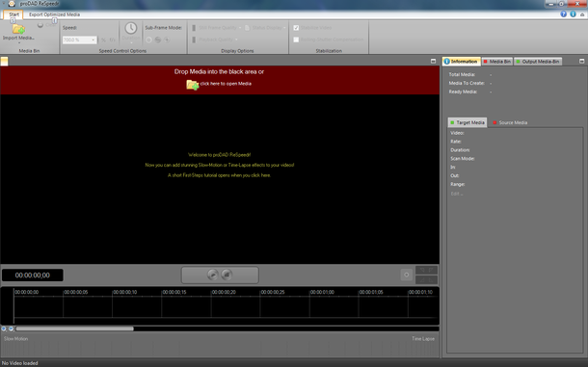Viewport: 588px width, 367px height.
Task: Click the blue help question mark icon
Action: (563, 14)
